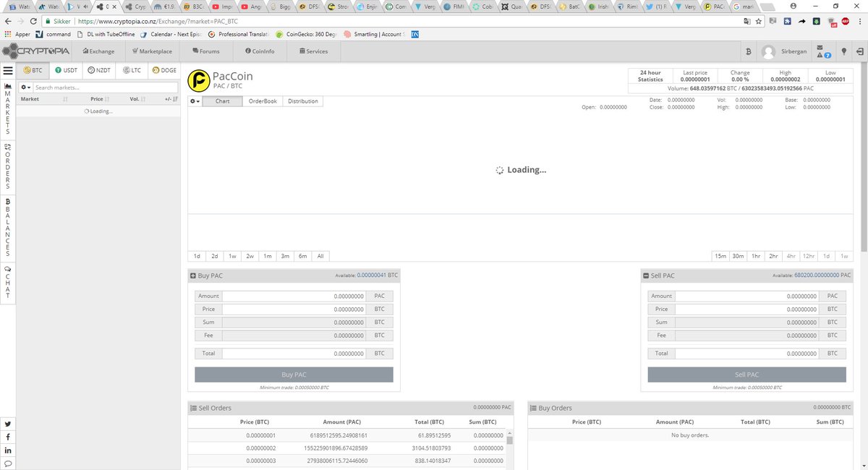The image size is (868, 470).
Task: Open notifications with the 7 badge
Action: (823, 52)
